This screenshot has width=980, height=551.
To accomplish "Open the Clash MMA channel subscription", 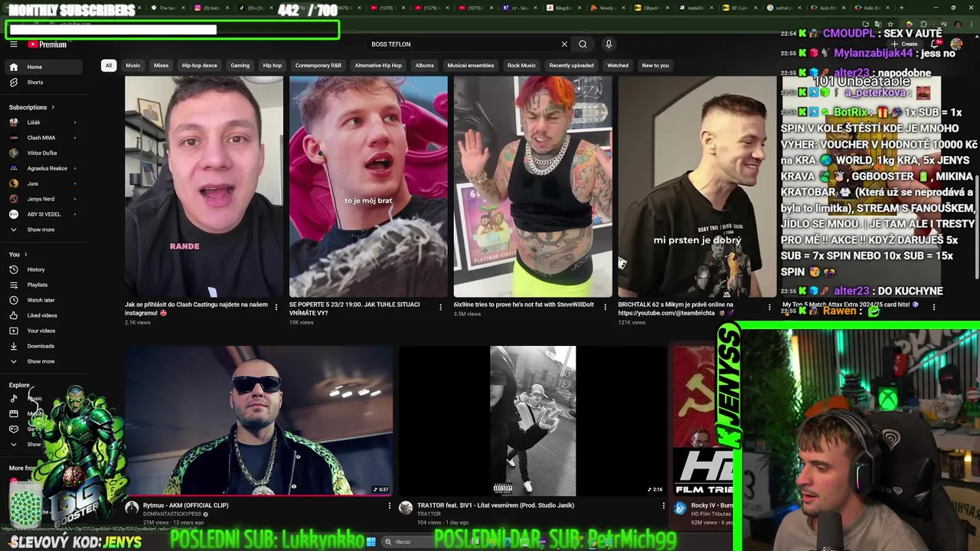I will (x=44, y=138).
